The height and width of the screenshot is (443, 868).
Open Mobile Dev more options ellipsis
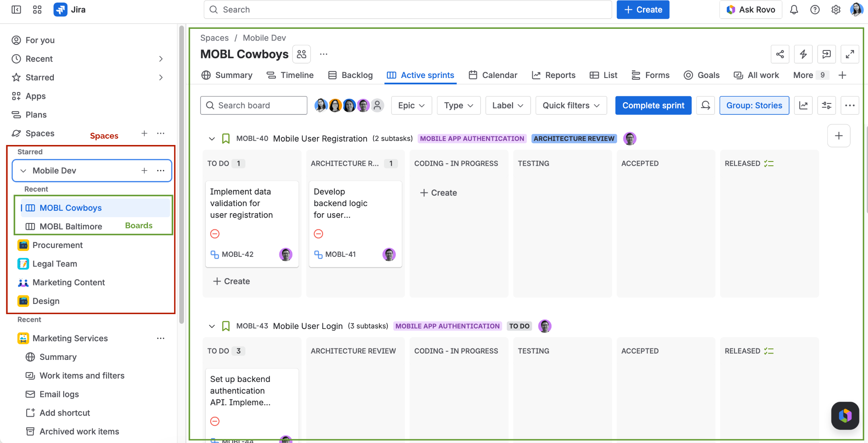tap(161, 170)
